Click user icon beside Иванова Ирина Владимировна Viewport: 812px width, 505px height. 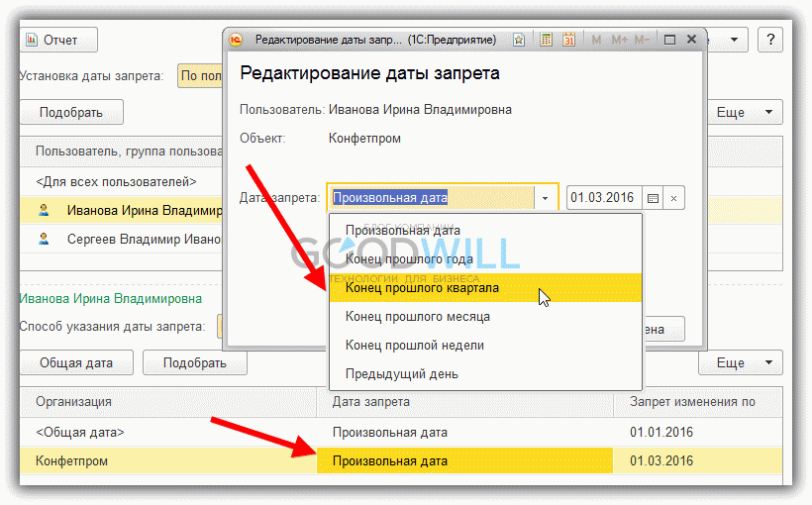pyautogui.click(x=44, y=210)
